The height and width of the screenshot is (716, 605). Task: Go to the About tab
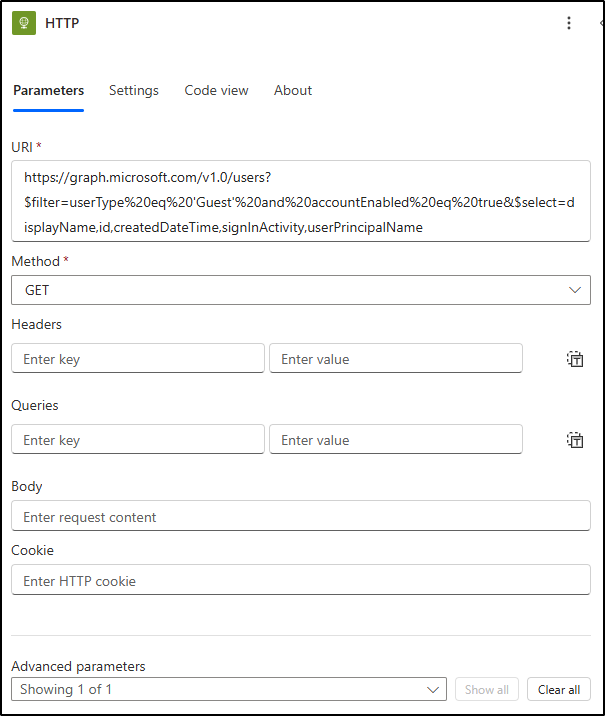click(293, 90)
